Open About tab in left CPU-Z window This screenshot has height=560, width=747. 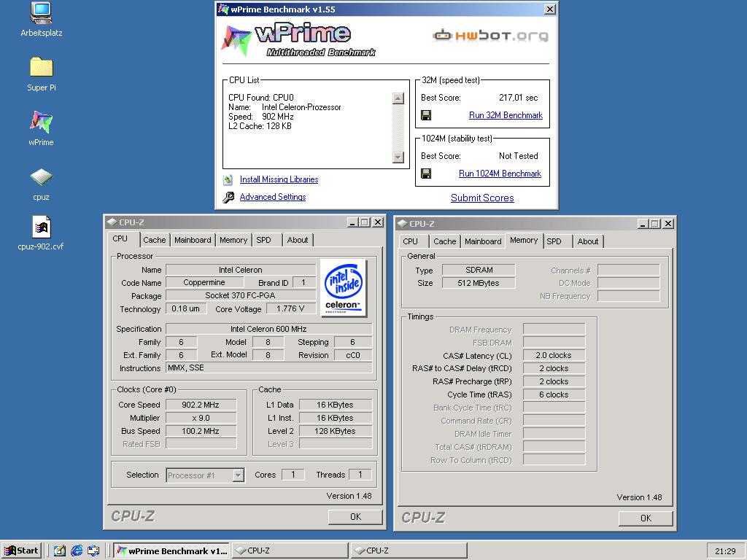click(x=298, y=240)
